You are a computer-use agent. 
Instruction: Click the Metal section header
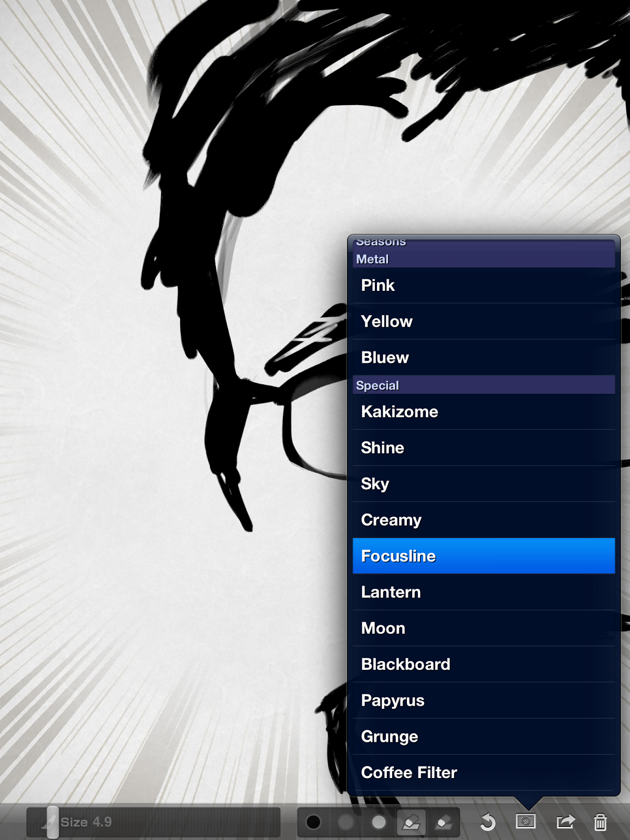point(484,259)
